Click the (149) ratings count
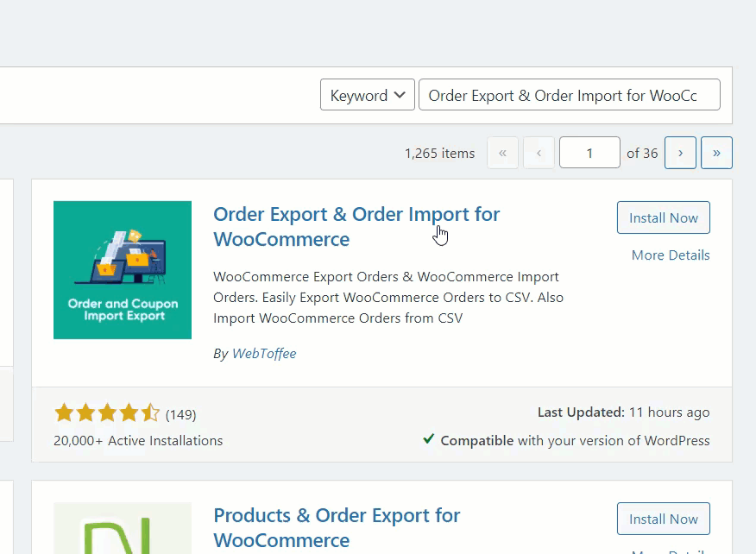Screen dimensions: 756x554 pyautogui.click(x=181, y=414)
